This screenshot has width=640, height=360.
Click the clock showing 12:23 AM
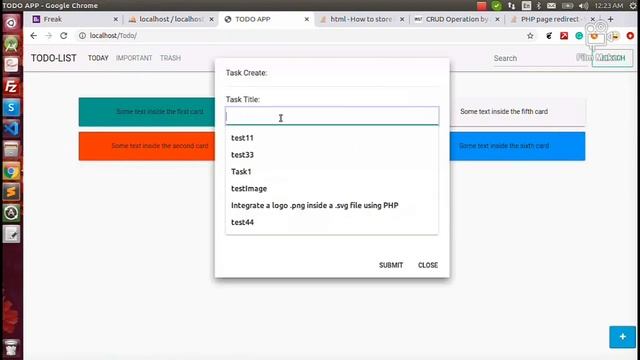(x=609, y=6)
